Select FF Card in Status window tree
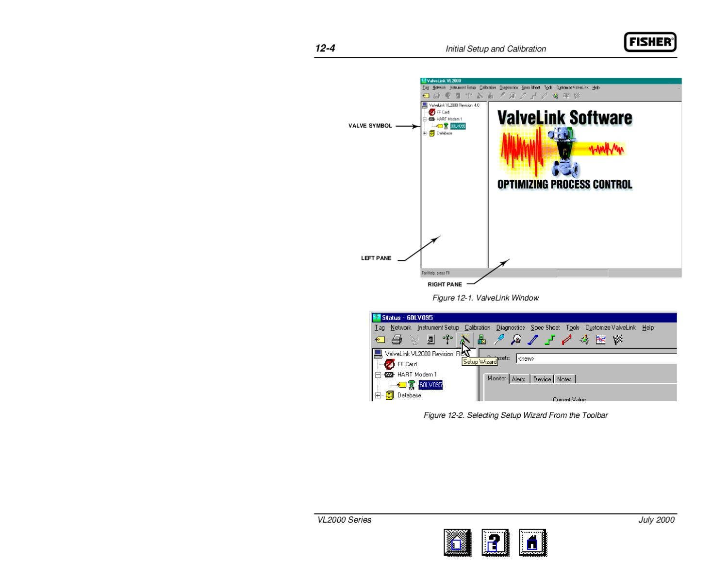728x563 pixels. click(407, 364)
